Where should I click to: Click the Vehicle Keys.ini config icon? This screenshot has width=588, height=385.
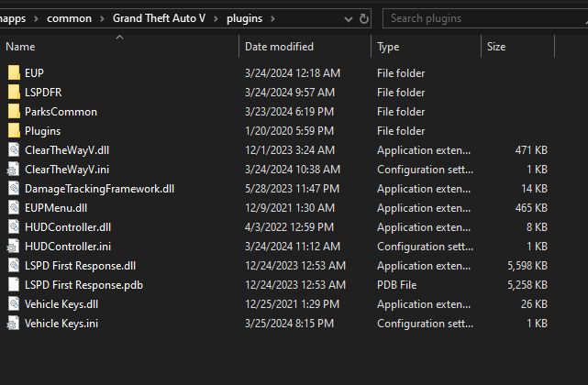(x=14, y=323)
